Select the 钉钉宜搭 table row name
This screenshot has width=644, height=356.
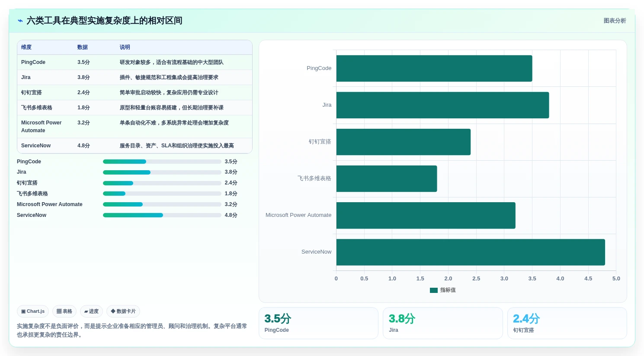pyautogui.click(x=32, y=92)
